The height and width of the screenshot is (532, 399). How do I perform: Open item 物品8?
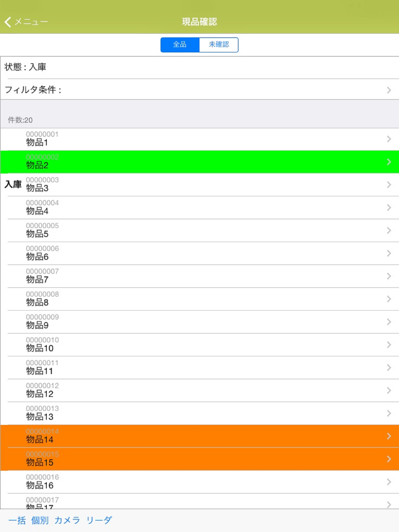coord(199,299)
